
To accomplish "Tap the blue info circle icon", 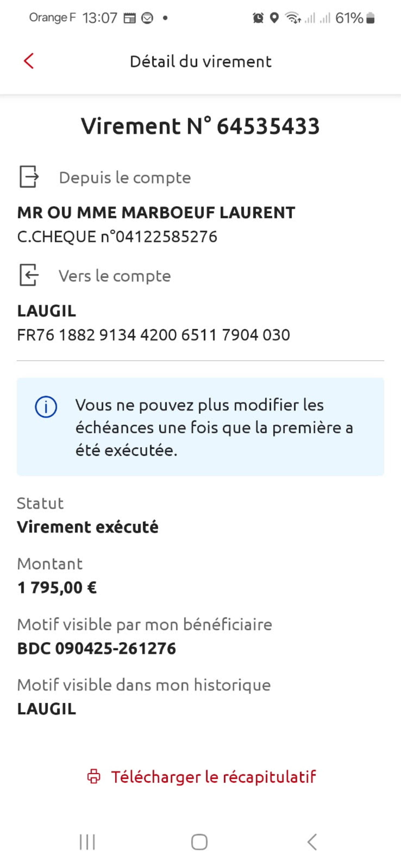I will pyautogui.click(x=46, y=407).
